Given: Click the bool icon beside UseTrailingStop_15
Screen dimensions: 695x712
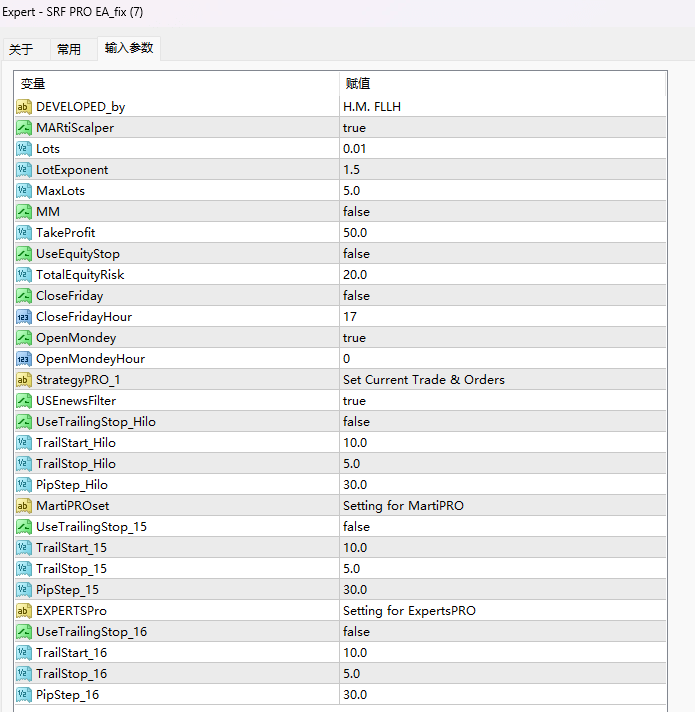Looking at the screenshot, I should click(x=24, y=527).
